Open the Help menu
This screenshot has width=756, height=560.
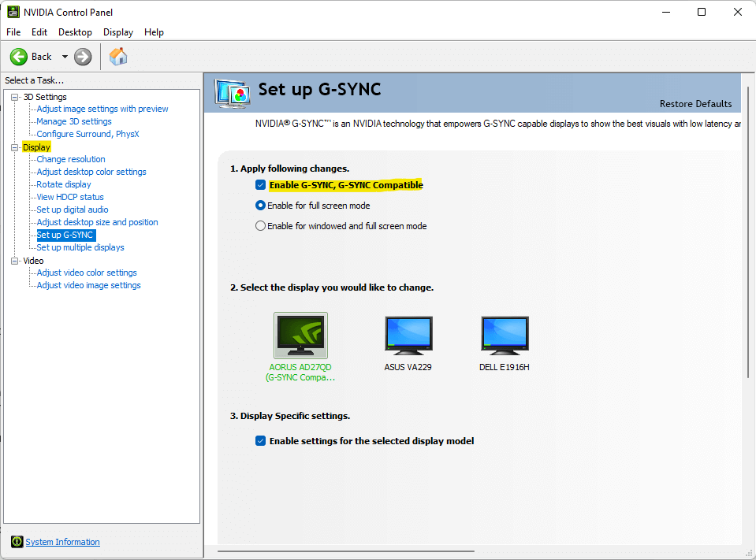(x=154, y=32)
